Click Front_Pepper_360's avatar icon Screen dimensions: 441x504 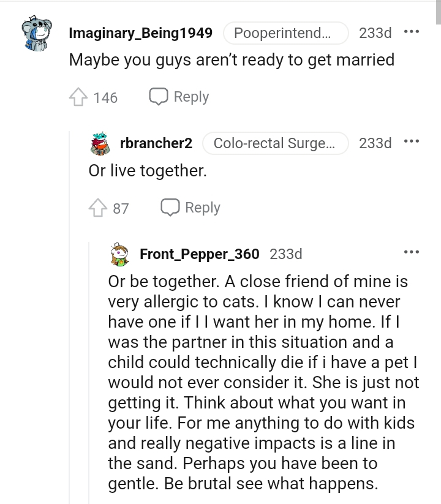[x=120, y=253]
